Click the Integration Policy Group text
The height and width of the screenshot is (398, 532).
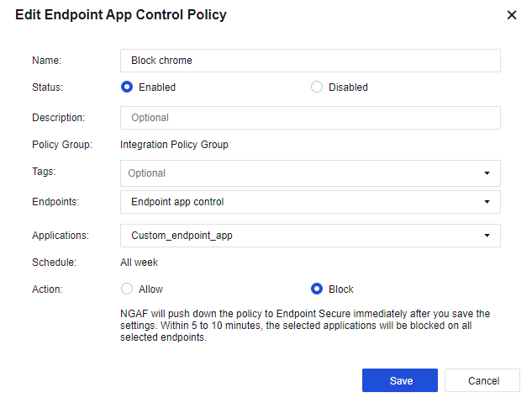(x=174, y=145)
